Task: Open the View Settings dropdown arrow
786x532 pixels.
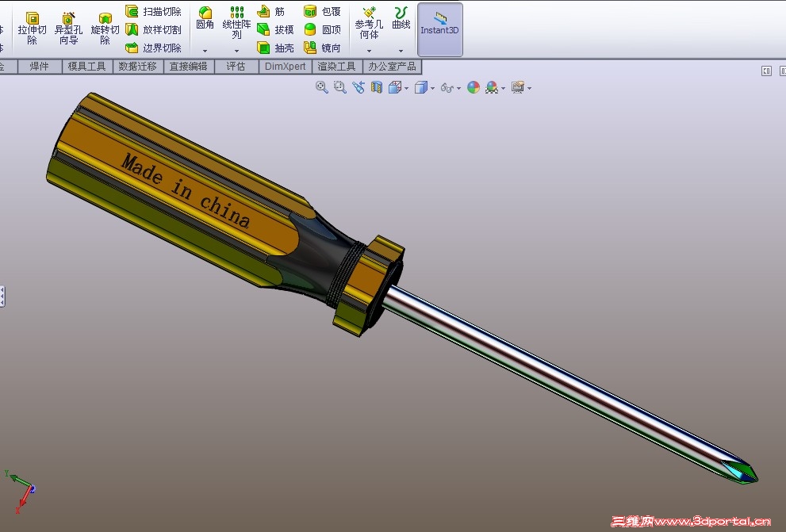Action: [x=529, y=89]
